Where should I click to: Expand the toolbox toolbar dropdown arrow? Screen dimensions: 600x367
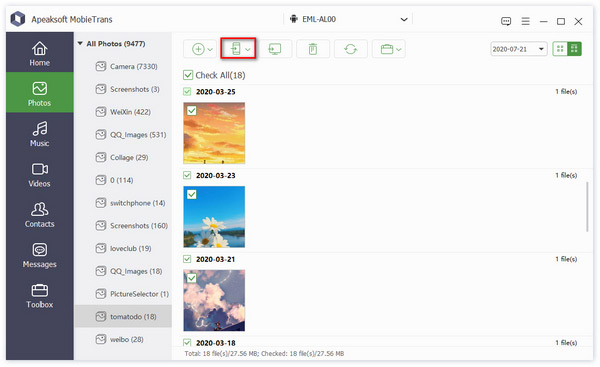[399, 49]
